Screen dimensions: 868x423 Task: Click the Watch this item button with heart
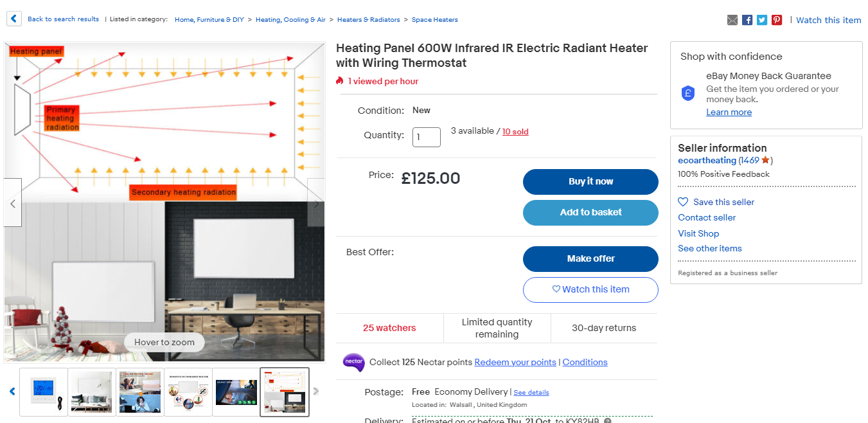coord(590,289)
